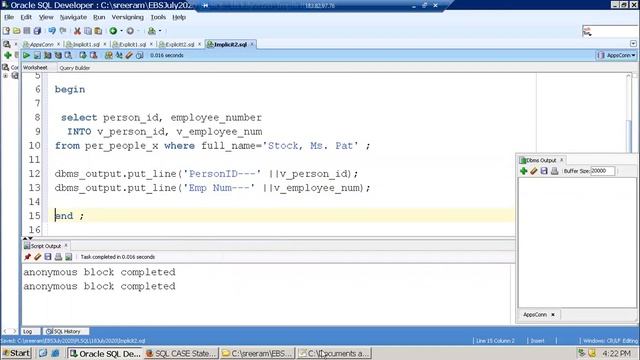The height and width of the screenshot is (360, 640).
Task: Open the Navigate menu
Action: [x=73, y=17]
